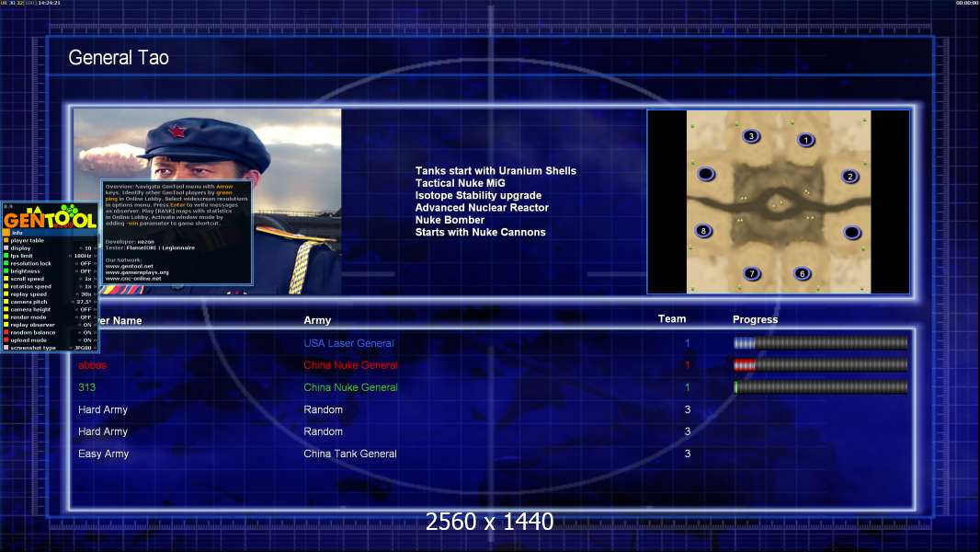Click 'Easy Army' player name

click(103, 454)
